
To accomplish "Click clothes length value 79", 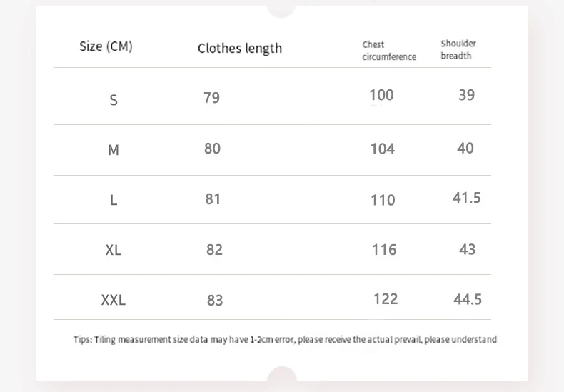I will (x=212, y=98).
